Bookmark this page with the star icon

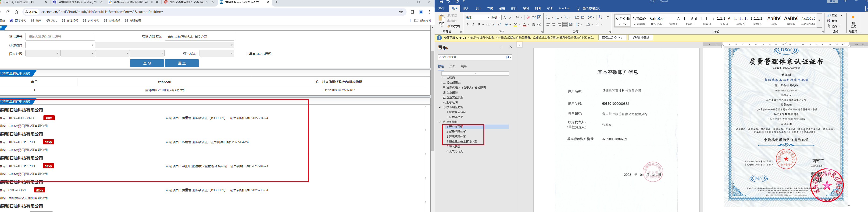click(401, 12)
